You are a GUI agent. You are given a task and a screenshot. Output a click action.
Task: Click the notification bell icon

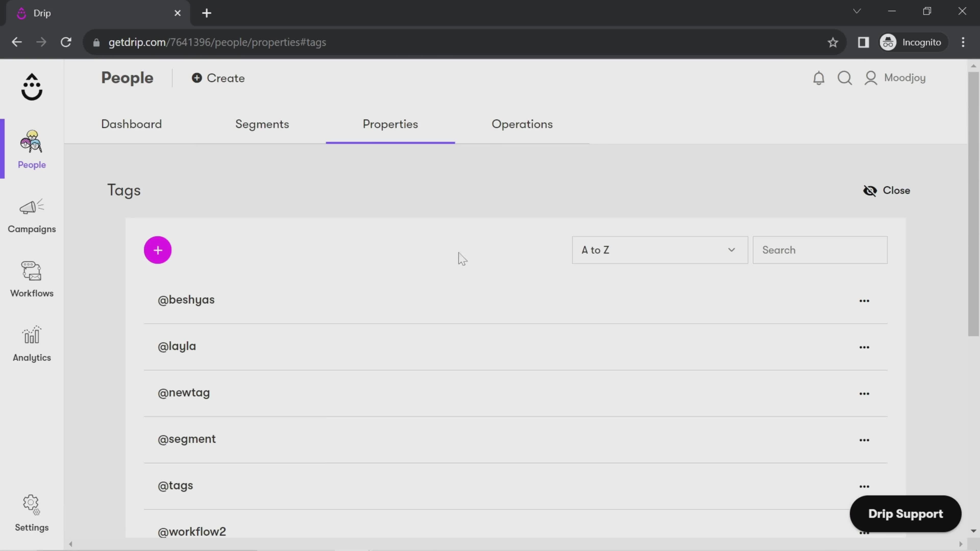click(x=820, y=77)
